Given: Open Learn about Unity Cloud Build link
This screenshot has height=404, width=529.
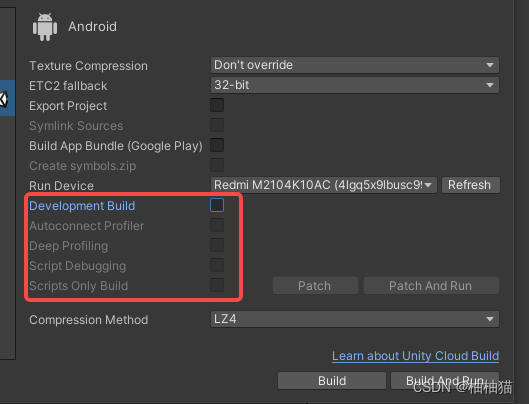Looking at the screenshot, I should point(415,356).
